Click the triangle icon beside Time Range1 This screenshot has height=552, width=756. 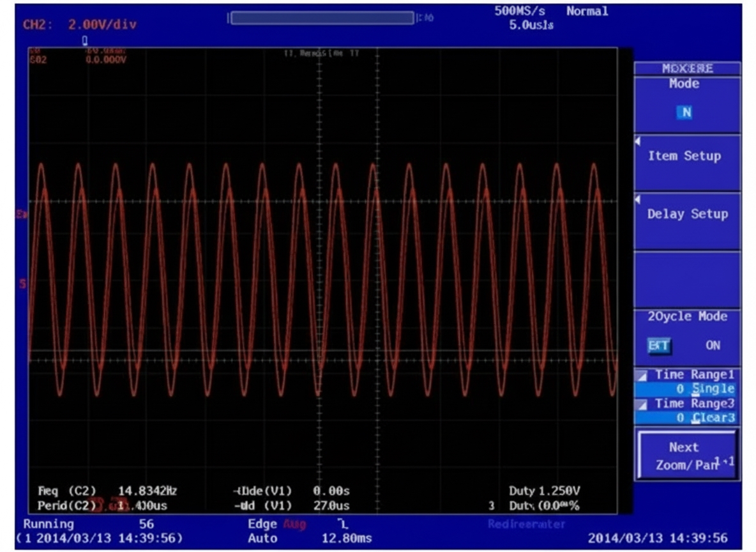click(642, 375)
